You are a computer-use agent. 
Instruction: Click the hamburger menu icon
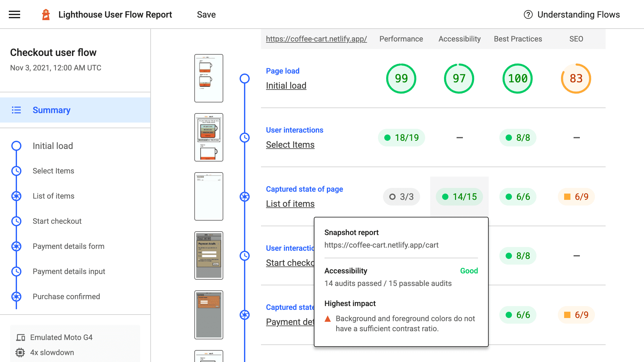pyautogui.click(x=14, y=14)
